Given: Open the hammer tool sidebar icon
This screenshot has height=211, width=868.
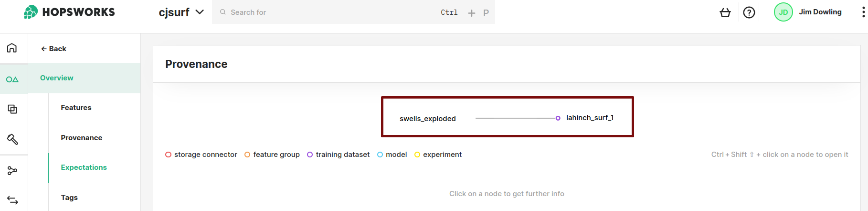Looking at the screenshot, I should coord(12,139).
